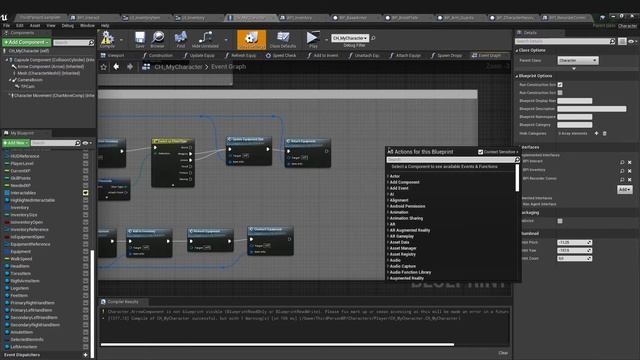Viewport: 640px width, 360px height.
Task: Compile the blueprint with the Compile icon
Action: [x=107, y=38]
